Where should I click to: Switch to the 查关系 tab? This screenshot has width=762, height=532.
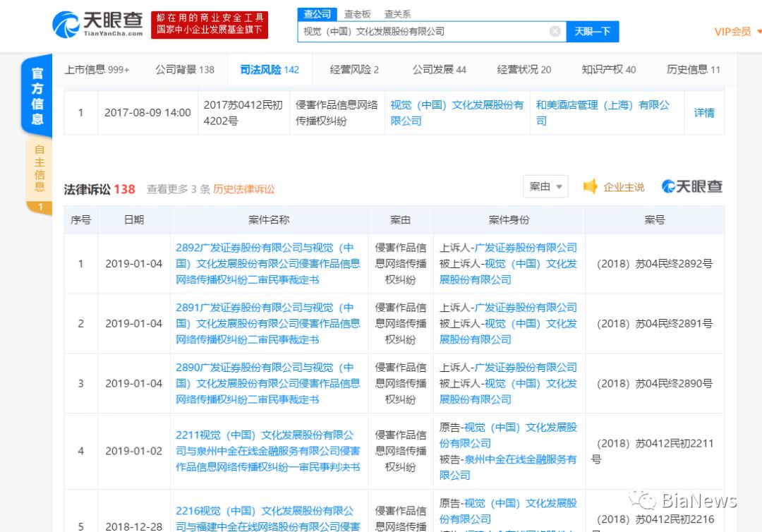pos(399,13)
